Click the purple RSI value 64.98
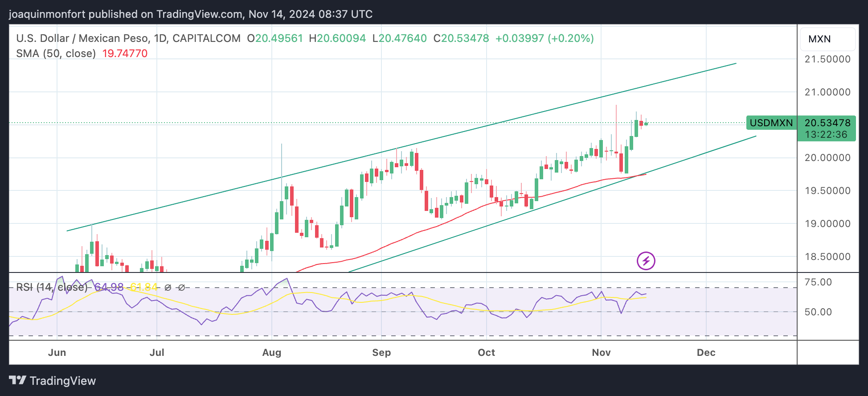The width and height of the screenshot is (868, 396). pos(109,287)
